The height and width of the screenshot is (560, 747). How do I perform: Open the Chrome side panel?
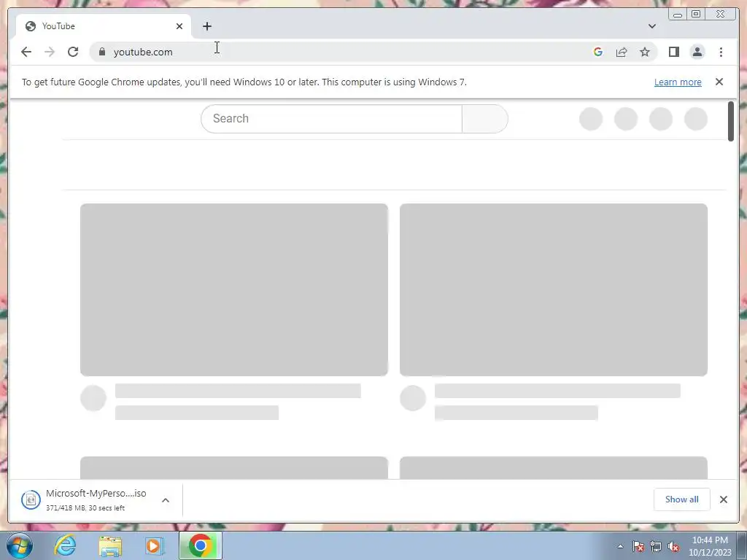click(673, 52)
